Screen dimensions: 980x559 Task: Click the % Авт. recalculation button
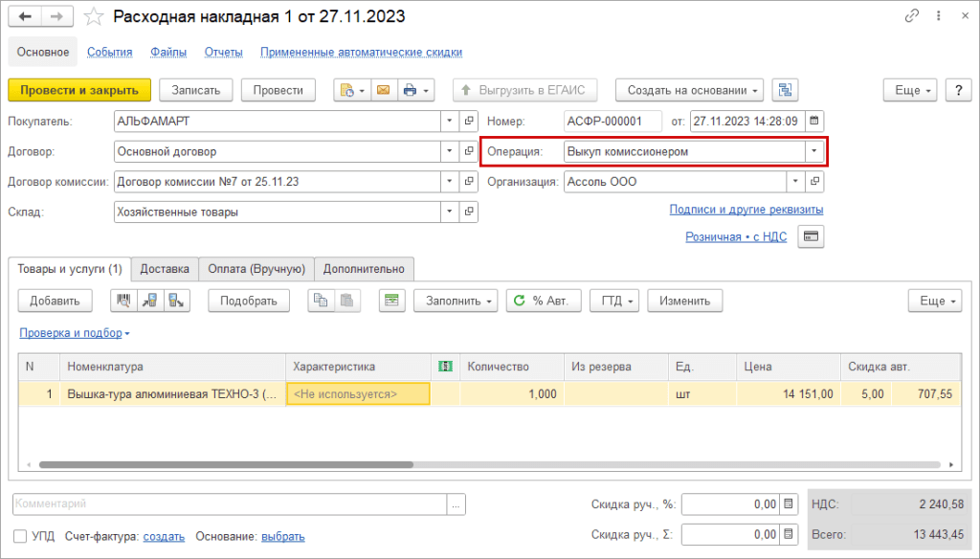pos(544,301)
